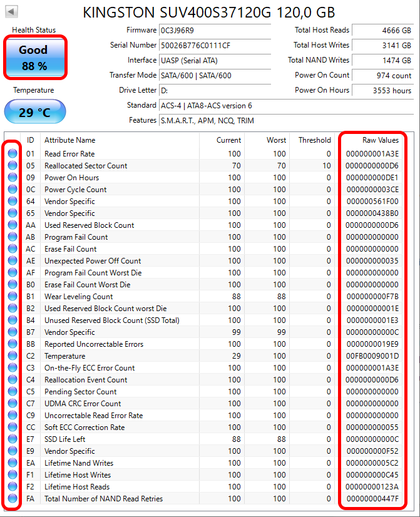
Task: Click the status orb for Erase Fail Count
Action: tap(13, 248)
